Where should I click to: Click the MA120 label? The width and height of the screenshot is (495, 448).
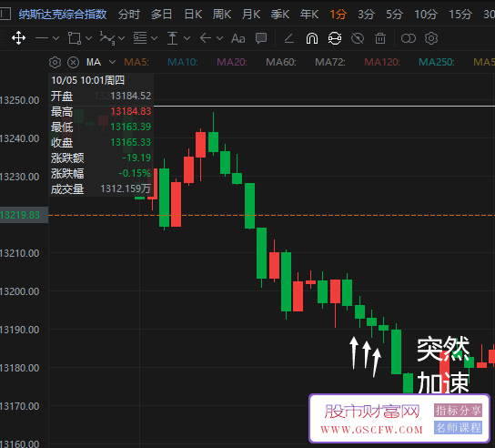tap(382, 62)
